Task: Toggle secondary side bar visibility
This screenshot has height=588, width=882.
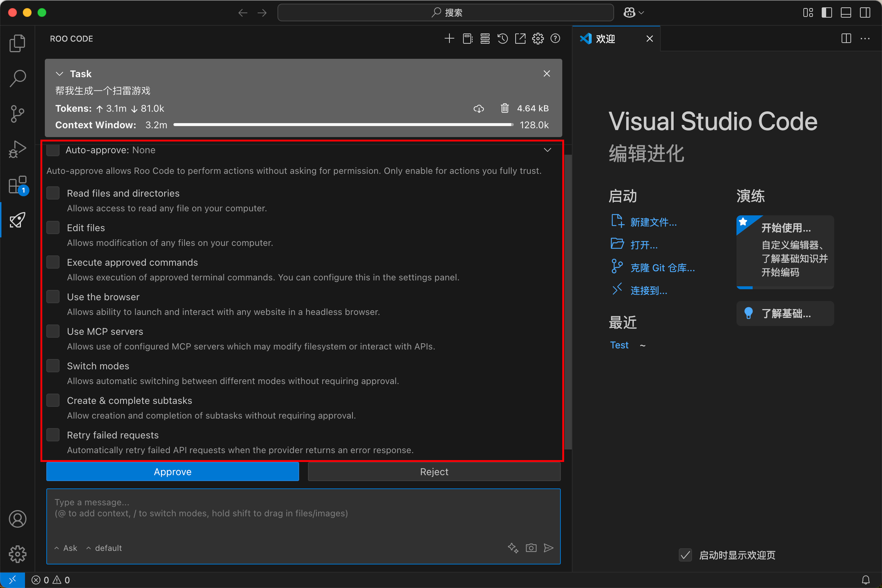Action: pos(865,13)
